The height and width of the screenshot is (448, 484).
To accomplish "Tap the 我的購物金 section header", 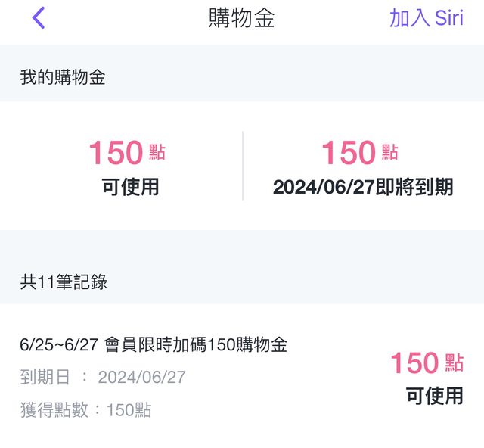I will tap(63, 77).
